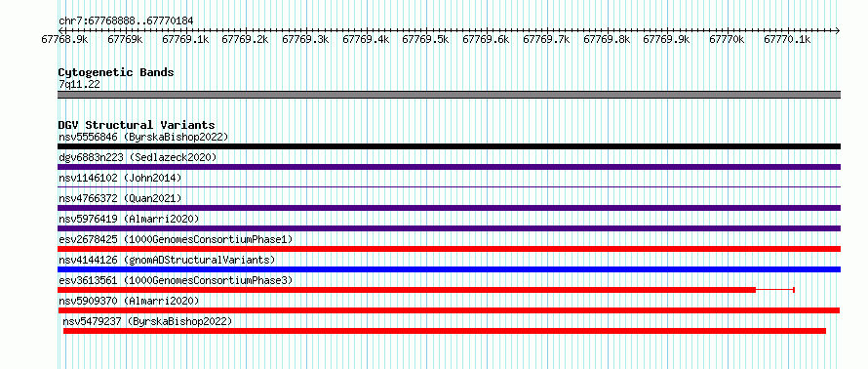The image size is (868, 369).
Task: Select the purple dgv6883n223 variant bar
Action: coord(449,167)
